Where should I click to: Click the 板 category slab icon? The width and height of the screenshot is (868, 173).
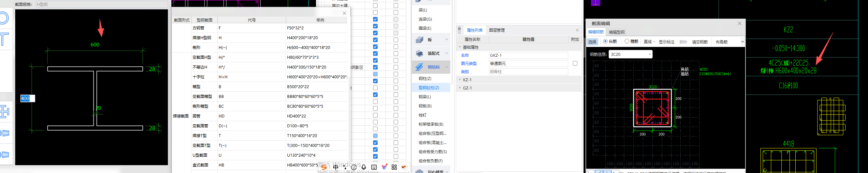pos(420,40)
